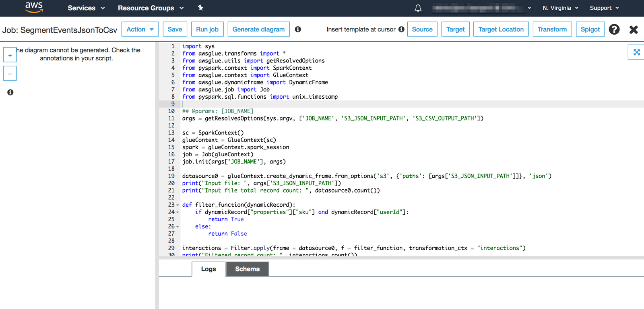Open the Resource Groups dropdown
Viewport: 644px width, 309px height.
[x=151, y=8]
